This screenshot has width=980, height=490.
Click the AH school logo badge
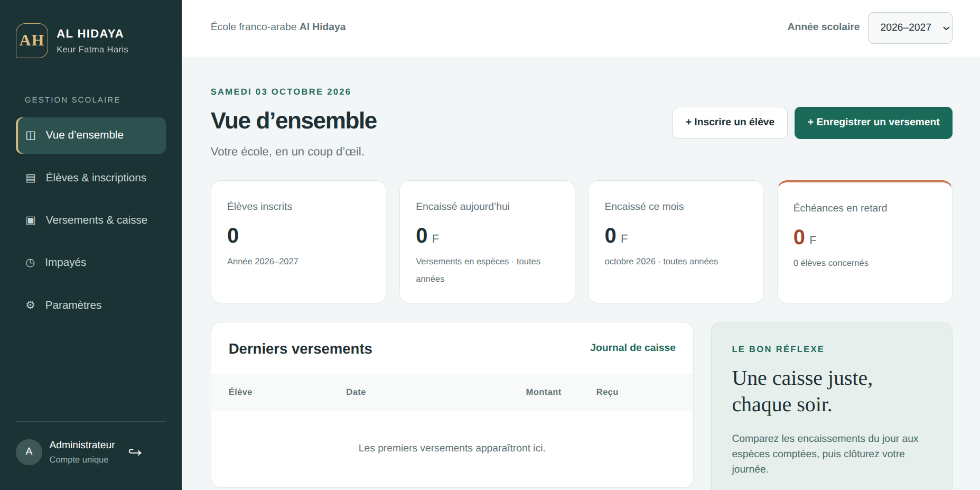point(32,41)
